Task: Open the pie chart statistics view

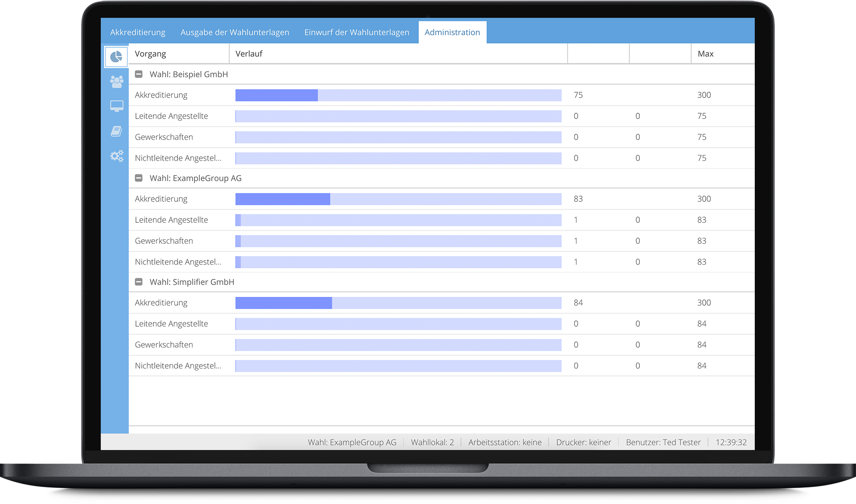Action: click(116, 57)
